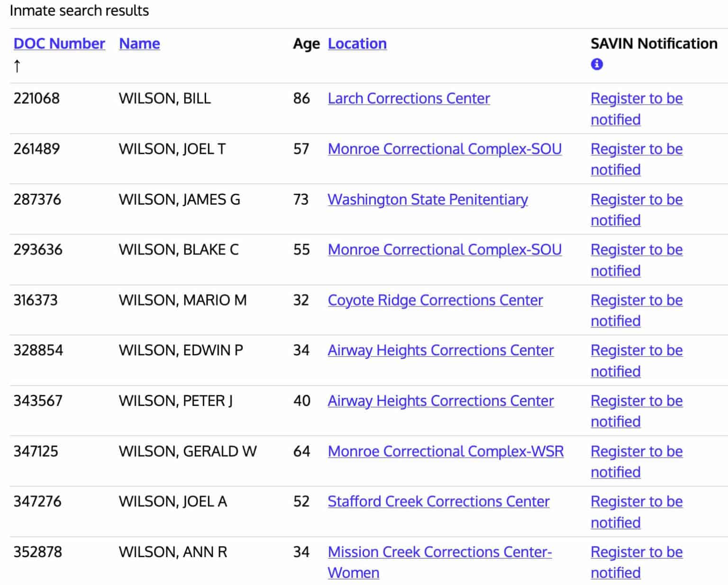Register for notification on Ann R Wilson

click(x=636, y=552)
